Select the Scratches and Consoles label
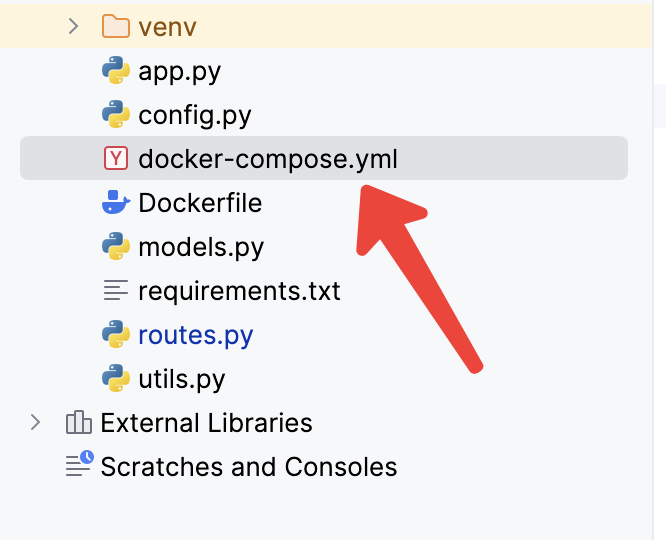Image resolution: width=666 pixels, height=540 pixels. click(249, 466)
